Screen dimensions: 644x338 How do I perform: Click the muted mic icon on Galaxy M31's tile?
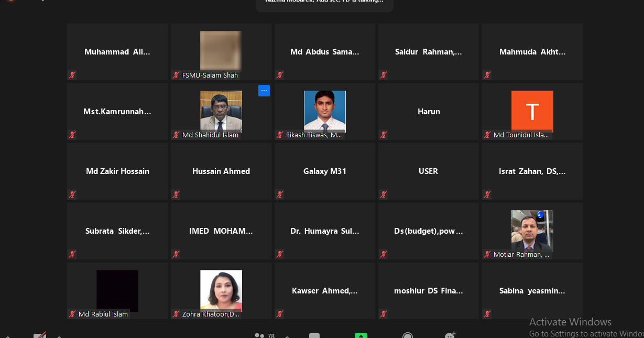(x=279, y=194)
